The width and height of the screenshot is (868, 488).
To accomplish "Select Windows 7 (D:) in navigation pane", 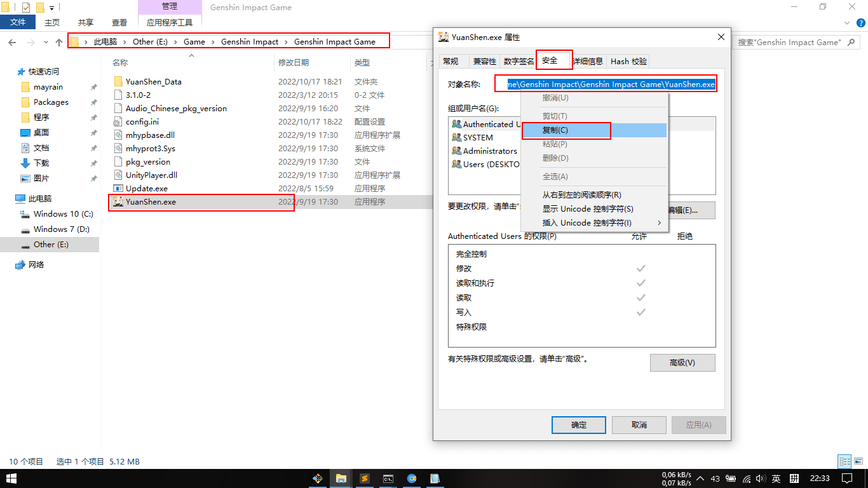I will point(61,229).
